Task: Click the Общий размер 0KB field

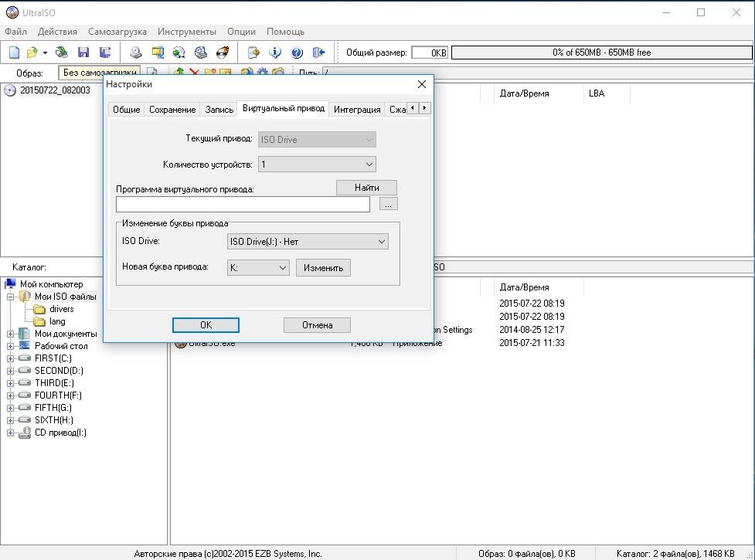Action: pyautogui.click(x=430, y=53)
